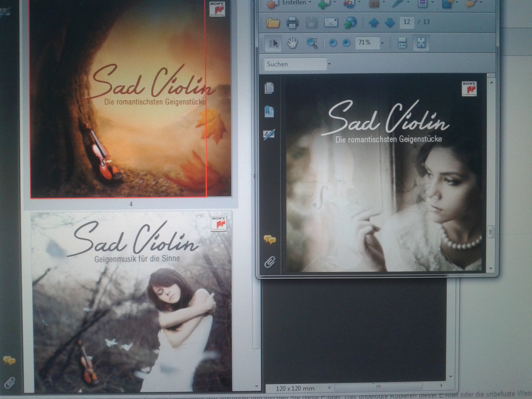Zoom out with the minus button
Image resolution: width=532 pixels, height=399 pixels.
point(333,43)
